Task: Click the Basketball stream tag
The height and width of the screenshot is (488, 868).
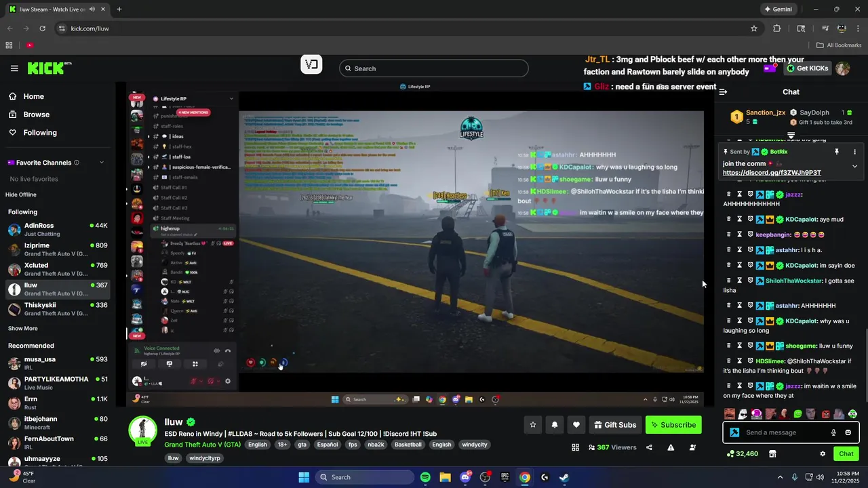Action: [408, 445]
